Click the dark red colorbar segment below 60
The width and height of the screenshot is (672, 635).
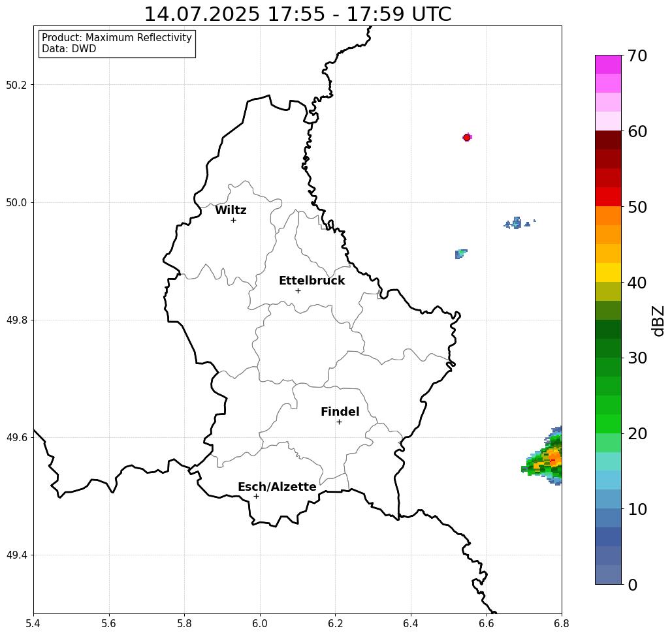(x=608, y=140)
